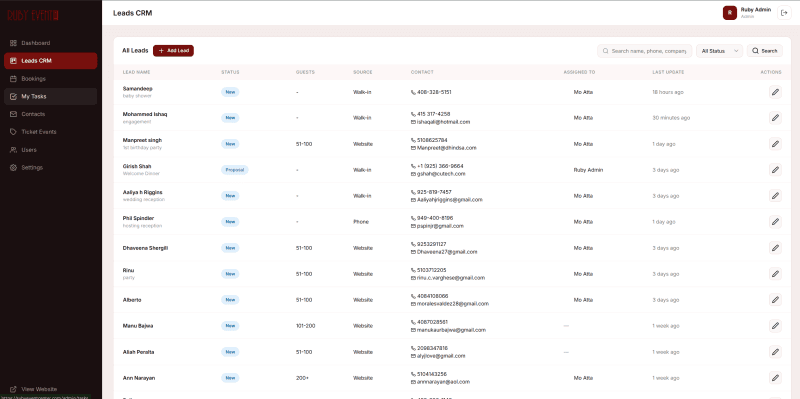Screen dimensions: 800x399
Task: Click email moraleswaldez28@gmail.com
Action: point(453,304)
